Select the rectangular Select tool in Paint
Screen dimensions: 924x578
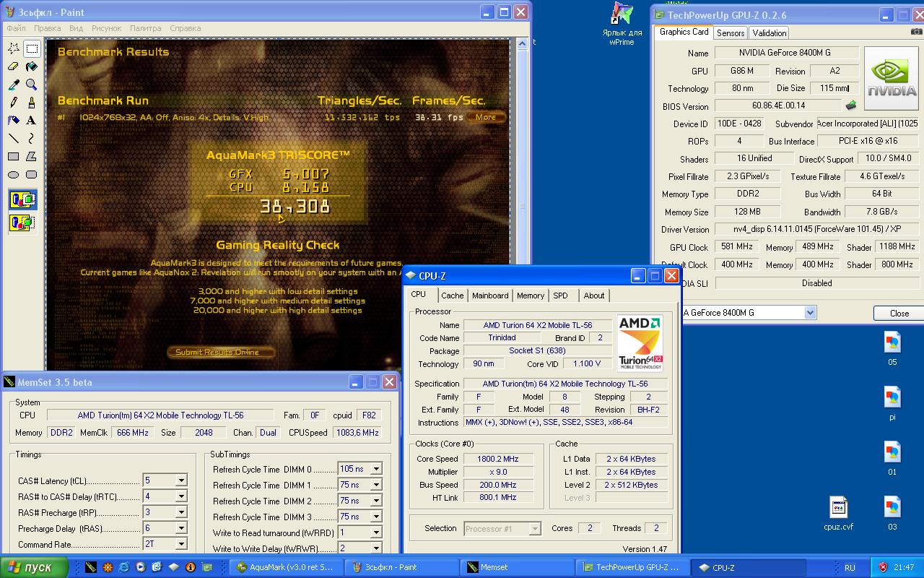pyautogui.click(x=32, y=48)
